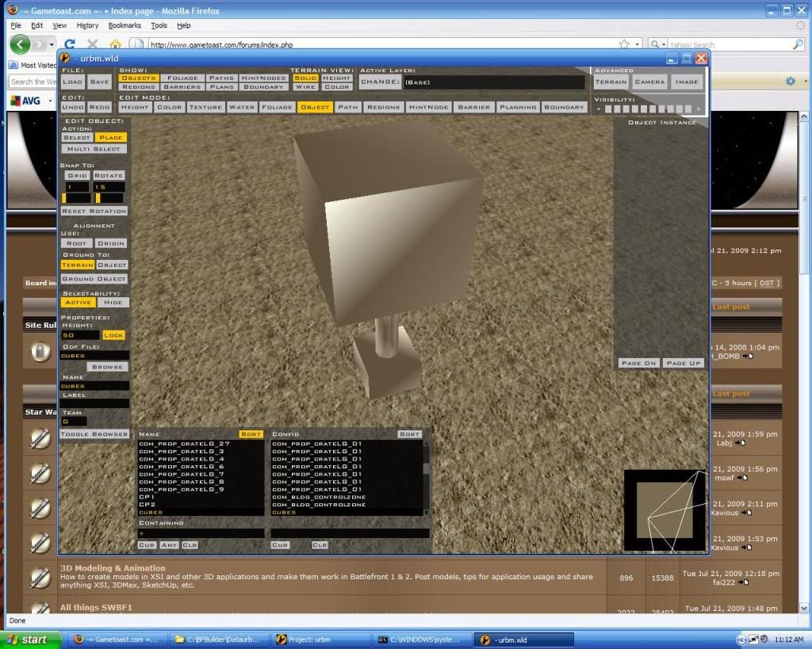Click Save file button
Screen dimensions: 812x649
click(99, 82)
